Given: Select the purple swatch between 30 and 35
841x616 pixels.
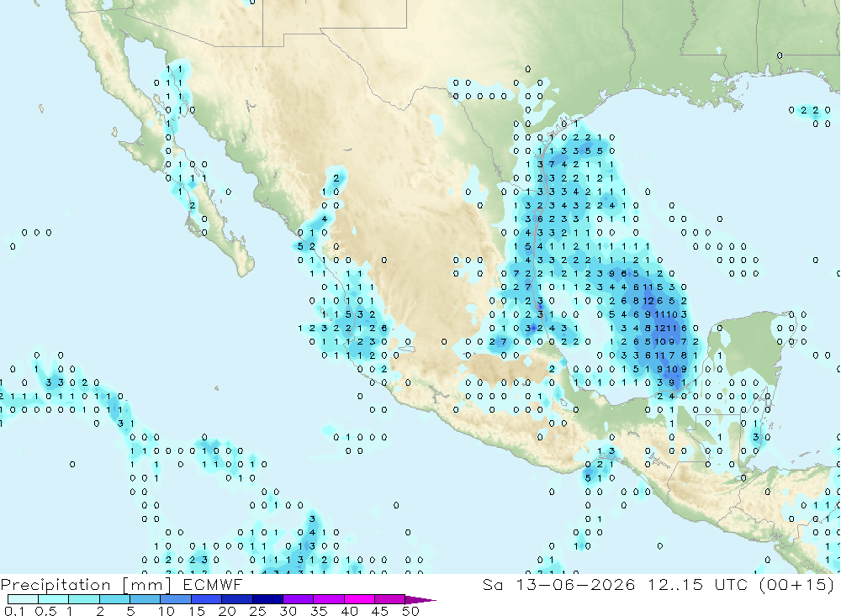Looking at the screenshot, I should [299, 599].
